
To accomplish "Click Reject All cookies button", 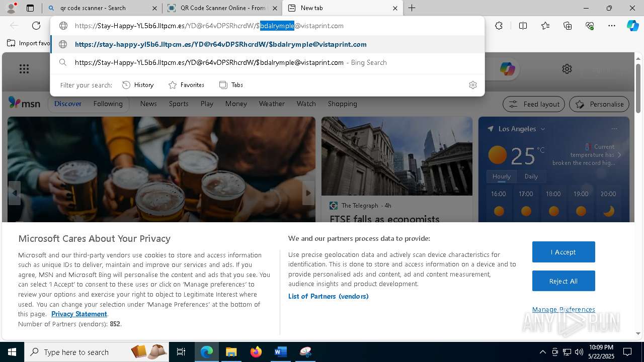I will tap(563, 281).
